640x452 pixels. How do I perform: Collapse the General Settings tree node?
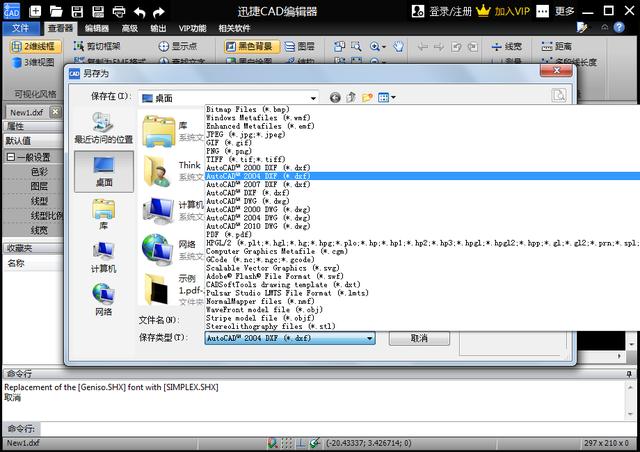(x=11, y=157)
